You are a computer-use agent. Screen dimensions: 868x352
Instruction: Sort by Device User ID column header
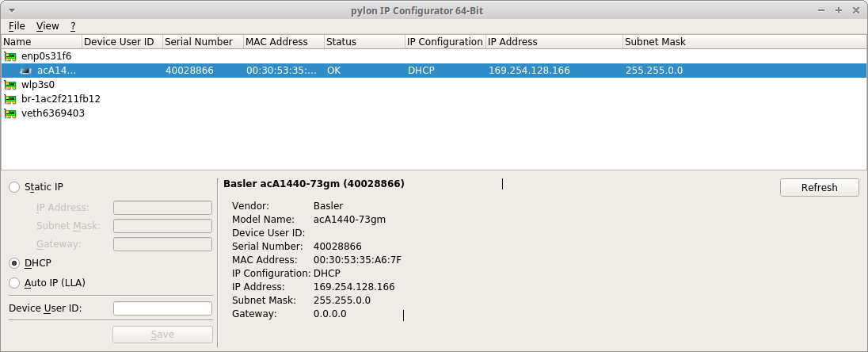122,41
